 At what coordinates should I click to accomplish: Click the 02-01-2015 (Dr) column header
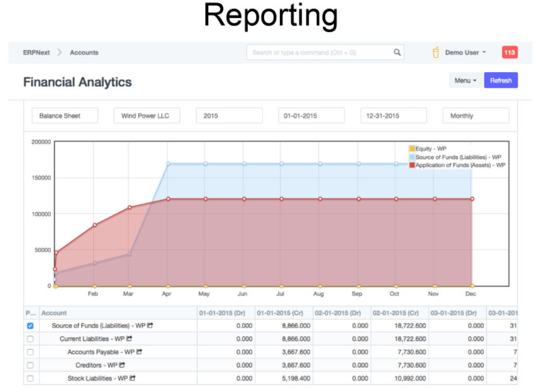(342, 313)
